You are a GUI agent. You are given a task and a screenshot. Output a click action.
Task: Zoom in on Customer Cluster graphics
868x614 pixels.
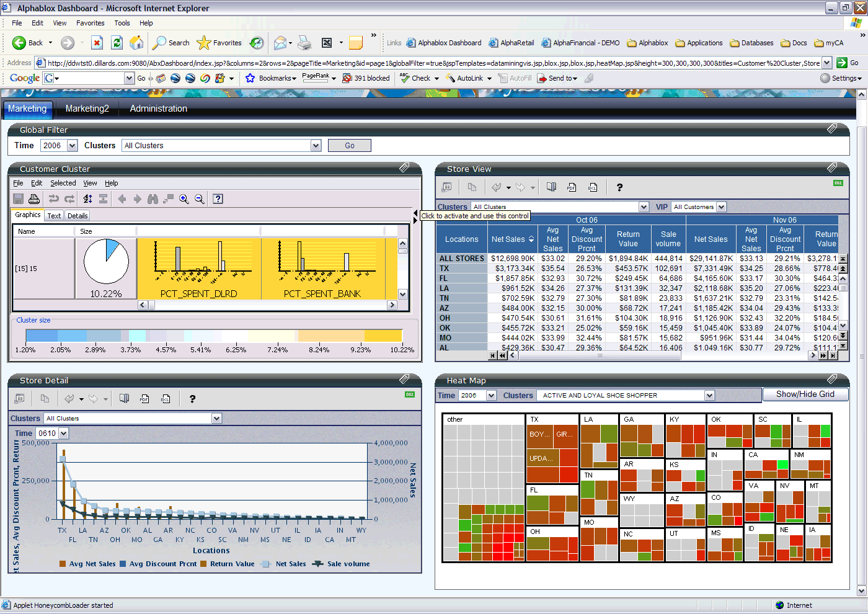click(184, 198)
